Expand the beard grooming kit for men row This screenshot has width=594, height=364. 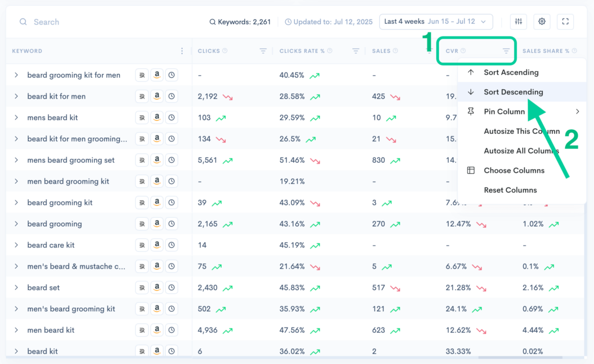click(16, 75)
